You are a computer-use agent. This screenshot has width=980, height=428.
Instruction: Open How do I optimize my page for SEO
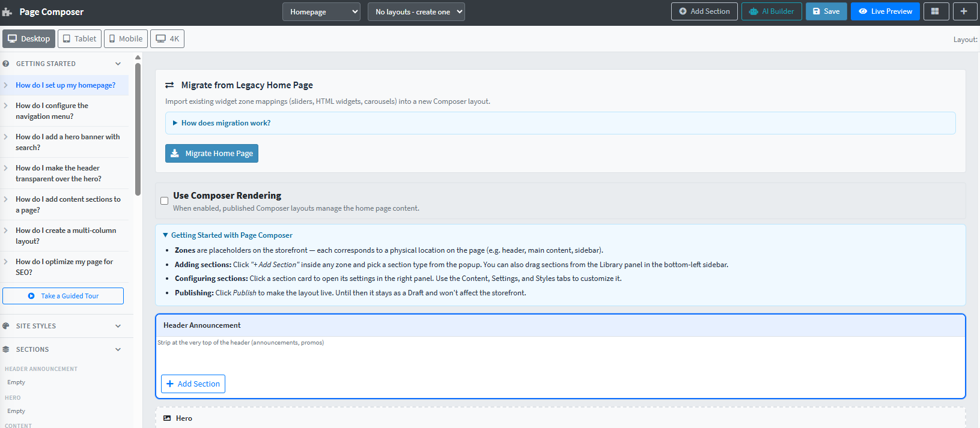coord(64,267)
